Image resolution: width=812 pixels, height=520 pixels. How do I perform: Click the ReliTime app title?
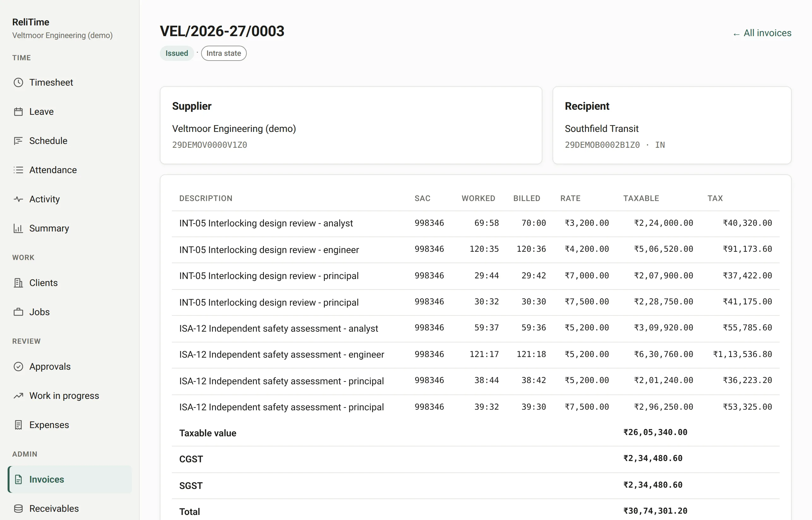coord(31,22)
